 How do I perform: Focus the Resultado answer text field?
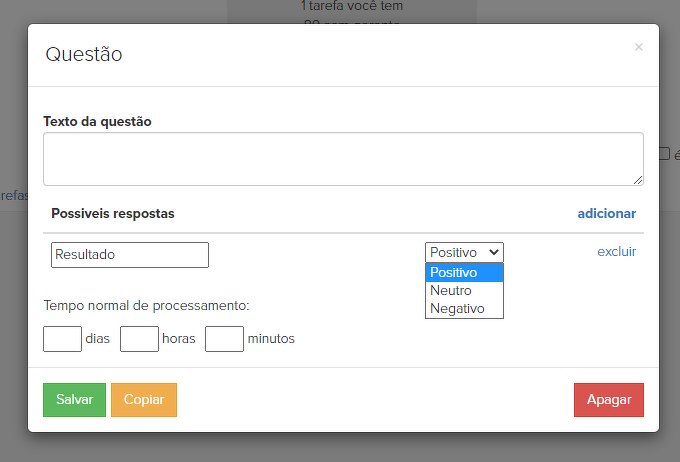point(130,255)
